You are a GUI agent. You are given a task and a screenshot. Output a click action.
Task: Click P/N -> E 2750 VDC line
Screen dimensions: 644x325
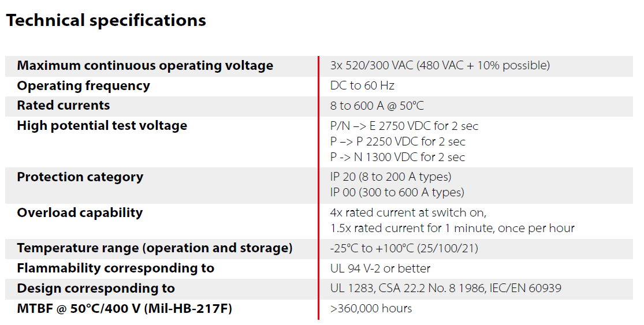point(404,126)
